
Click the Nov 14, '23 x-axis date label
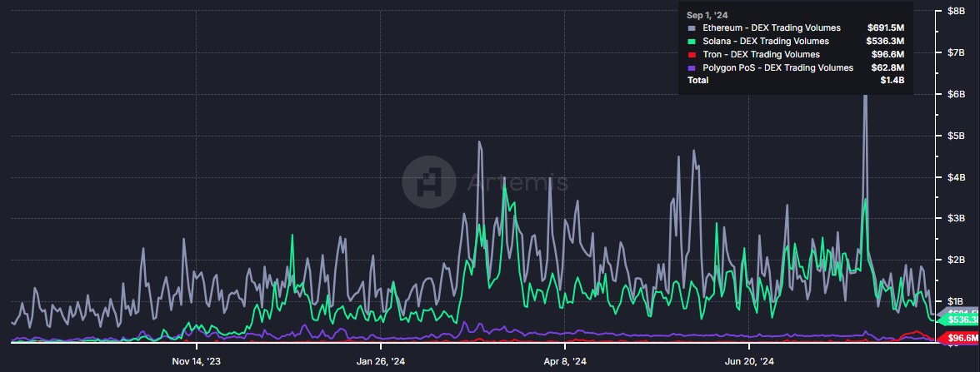[197, 361]
